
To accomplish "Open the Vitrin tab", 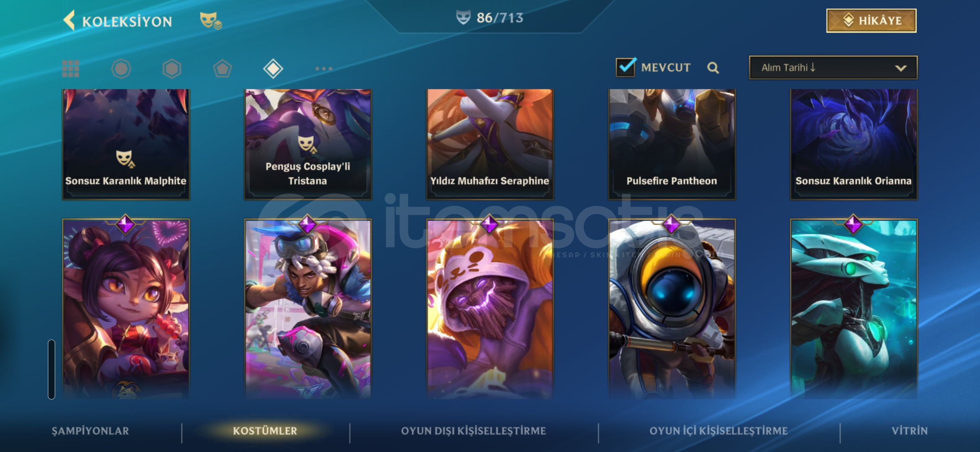I will (909, 431).
